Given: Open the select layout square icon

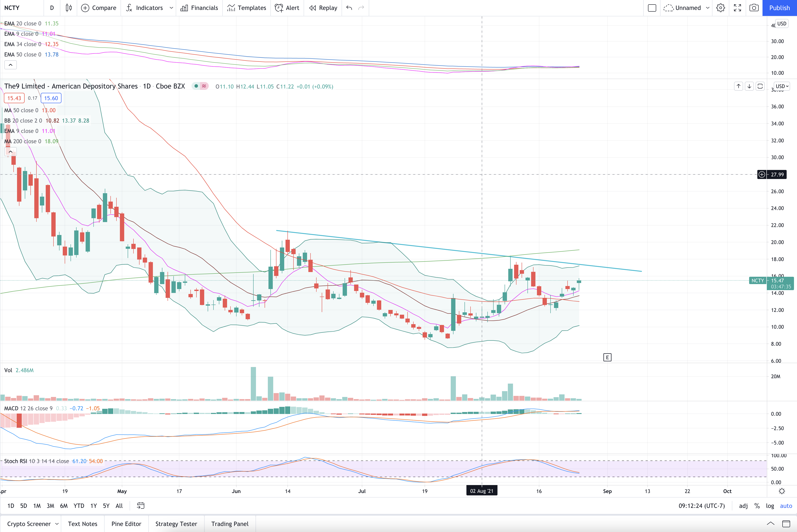Looking at the screenshot, I should [x=652, y=8].
